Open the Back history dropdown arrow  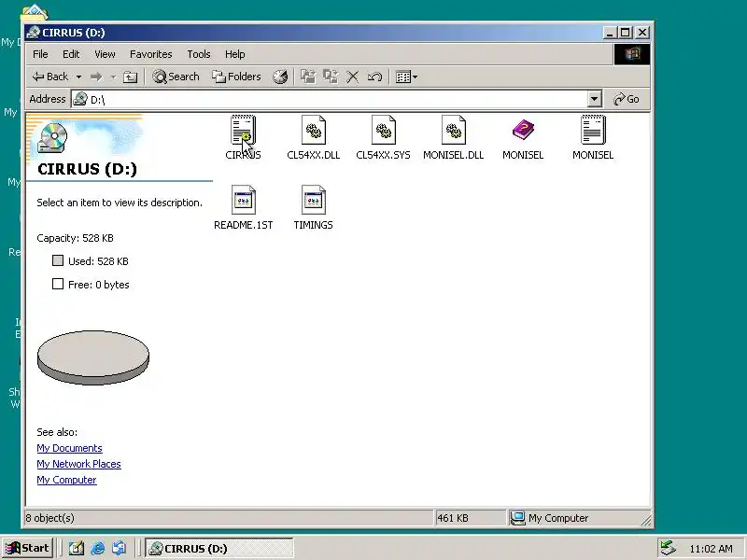tap(78, 77)
